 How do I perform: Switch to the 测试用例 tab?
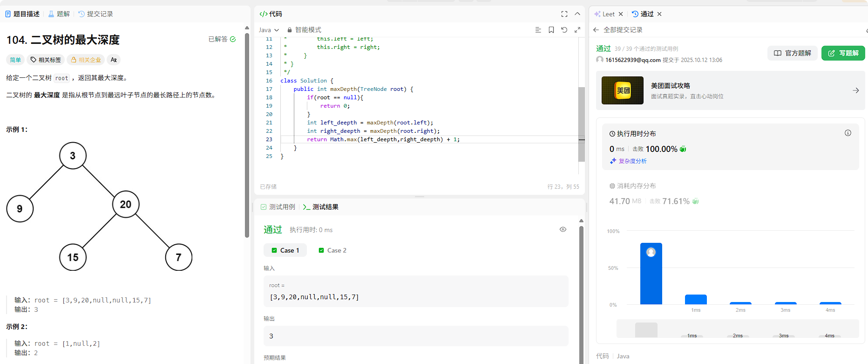278,207
